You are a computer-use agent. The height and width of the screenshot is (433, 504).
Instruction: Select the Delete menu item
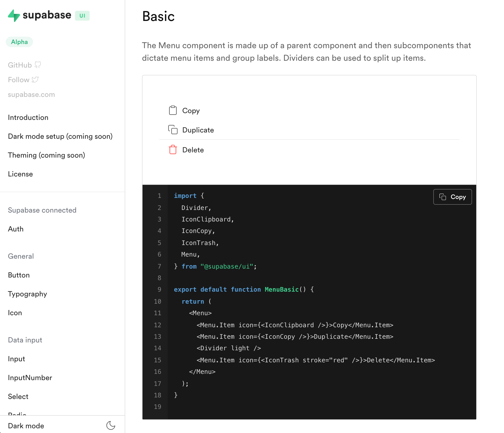point(193,150)
